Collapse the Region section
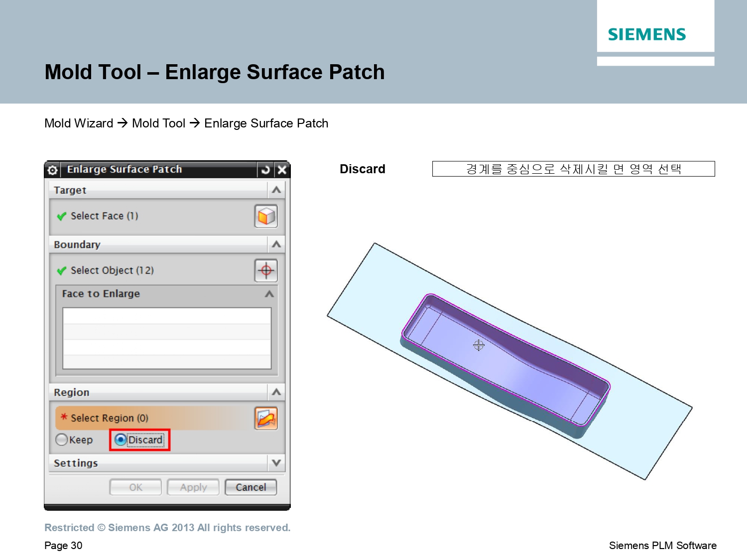 (276, 392)
